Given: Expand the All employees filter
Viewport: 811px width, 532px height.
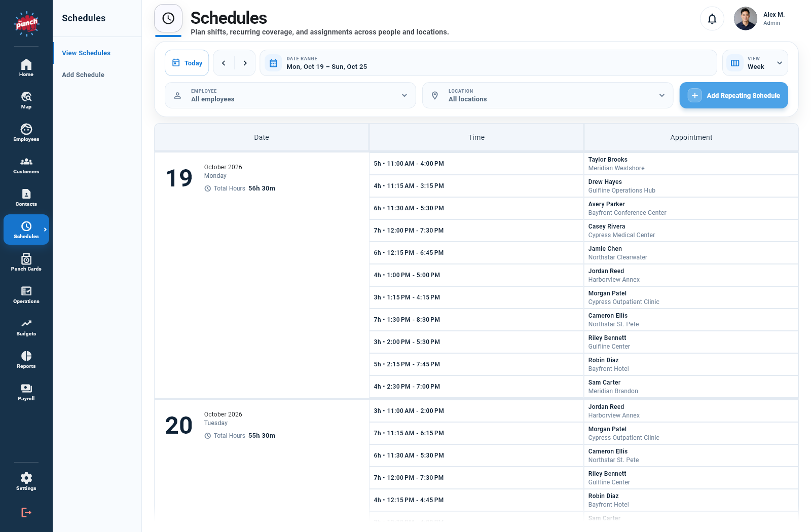Looking at the screenshot, I should [290, 95].
